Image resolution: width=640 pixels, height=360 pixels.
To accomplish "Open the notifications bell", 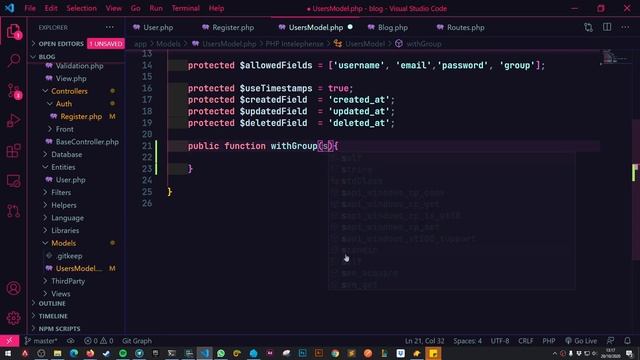I will (627, 340).
